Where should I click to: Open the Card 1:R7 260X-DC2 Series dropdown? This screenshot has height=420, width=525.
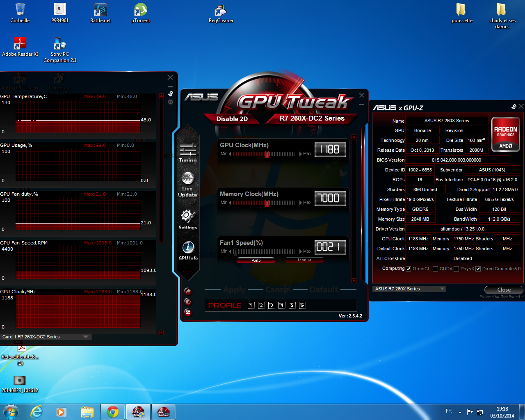[x=46, y=337]
